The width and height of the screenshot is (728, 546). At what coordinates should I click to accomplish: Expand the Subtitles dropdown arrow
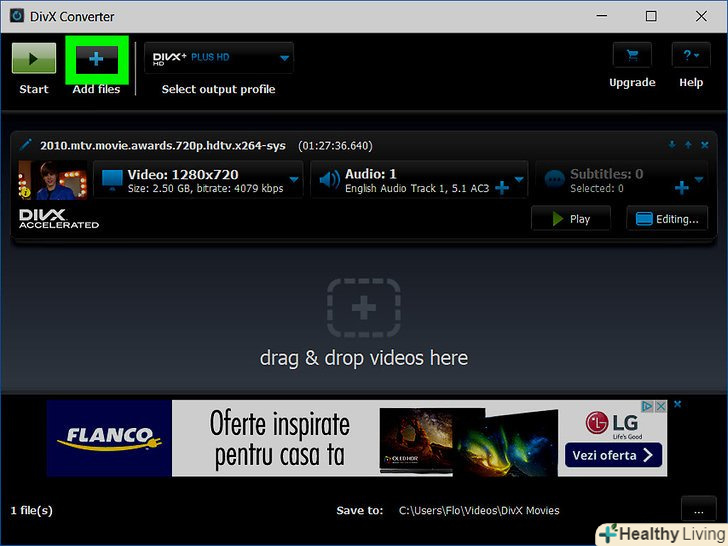pyautogui.click(x=699, y=179)
